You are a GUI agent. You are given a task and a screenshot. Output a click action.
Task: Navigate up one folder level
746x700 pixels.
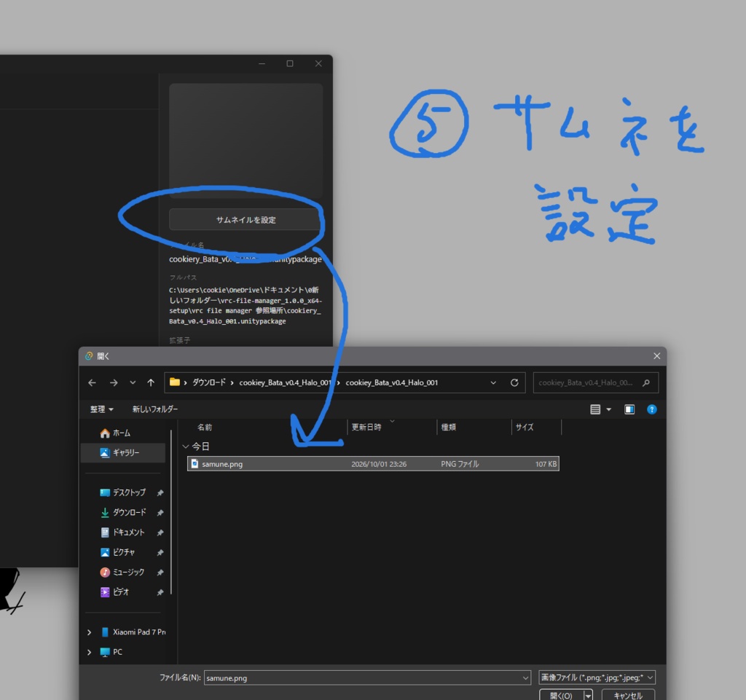click(151, 383)
